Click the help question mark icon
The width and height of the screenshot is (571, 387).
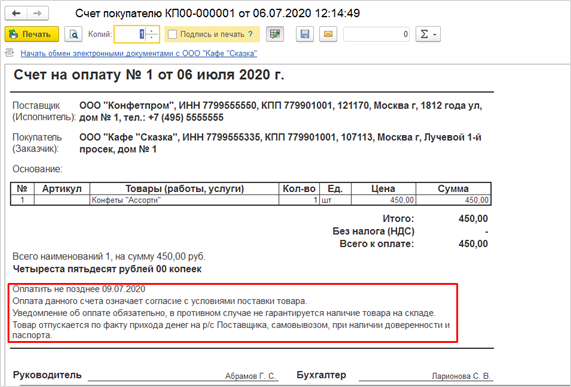[x=250, y=34]
